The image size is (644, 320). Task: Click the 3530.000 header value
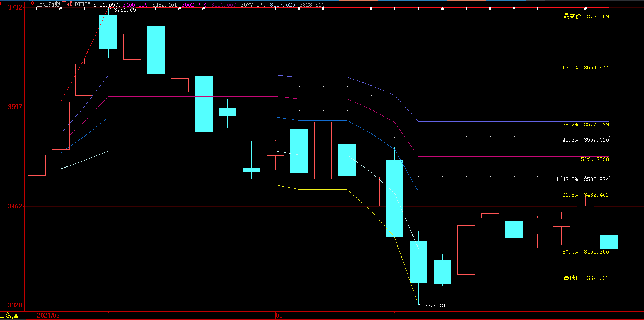coord(224,5)
